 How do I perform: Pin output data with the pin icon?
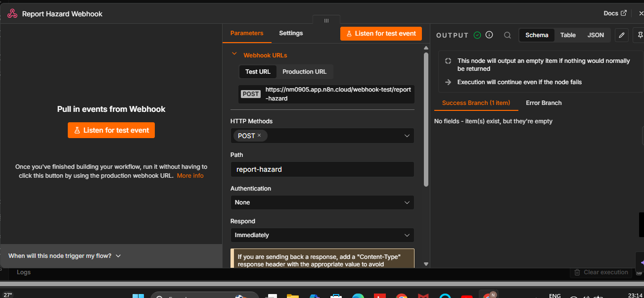click(x=640, y=35)
